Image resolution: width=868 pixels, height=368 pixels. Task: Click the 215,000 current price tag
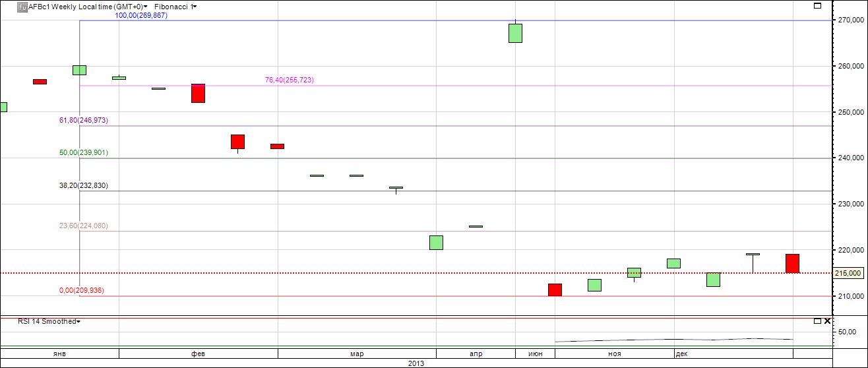pyautogui.click(x=850, y=273)
